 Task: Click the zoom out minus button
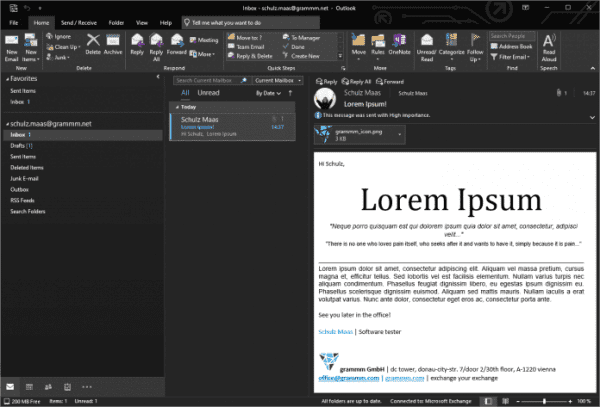coord(518,401)
